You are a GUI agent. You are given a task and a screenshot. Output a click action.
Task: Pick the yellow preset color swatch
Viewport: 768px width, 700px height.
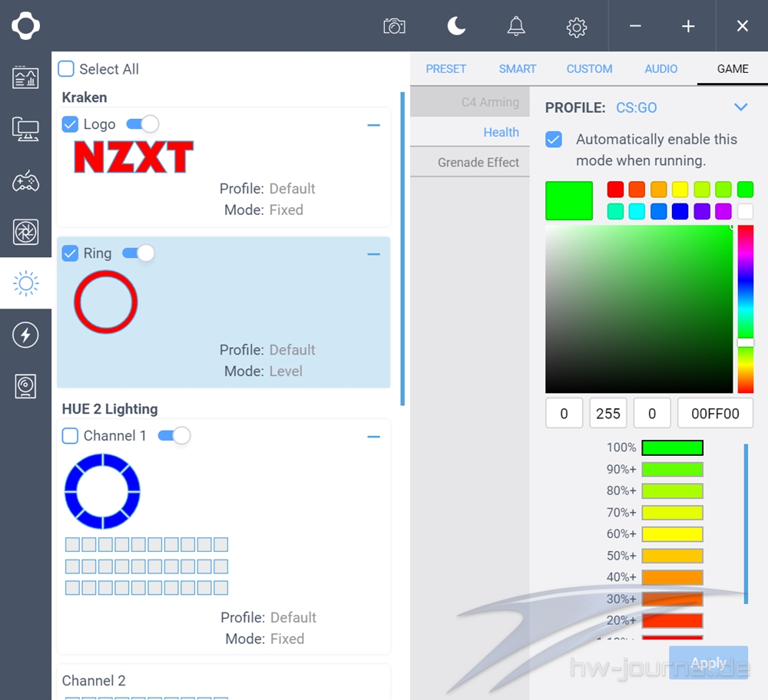tap(680, 189)
